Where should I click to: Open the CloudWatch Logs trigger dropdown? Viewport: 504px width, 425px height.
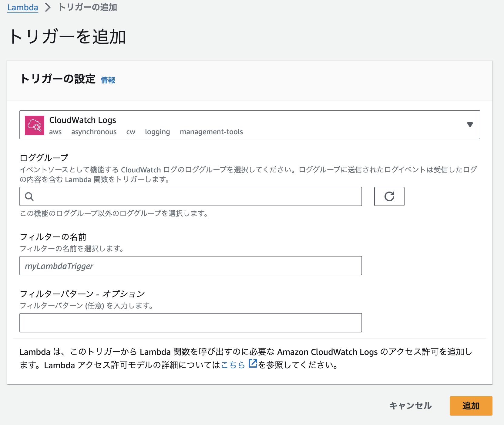click(250, 125)
